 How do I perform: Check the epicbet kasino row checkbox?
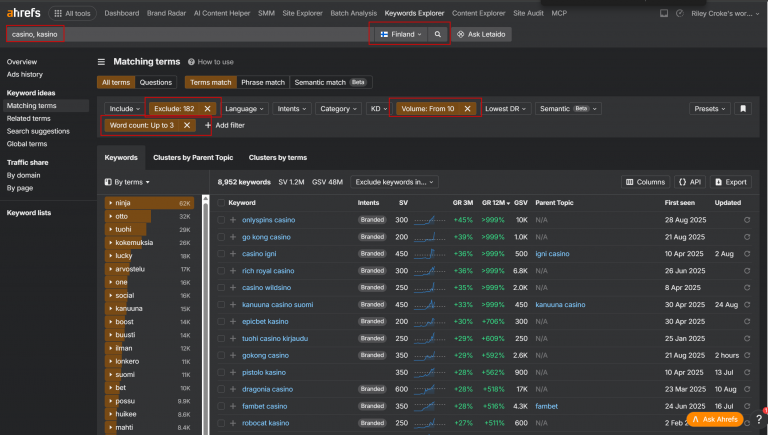tap(221, 321)
